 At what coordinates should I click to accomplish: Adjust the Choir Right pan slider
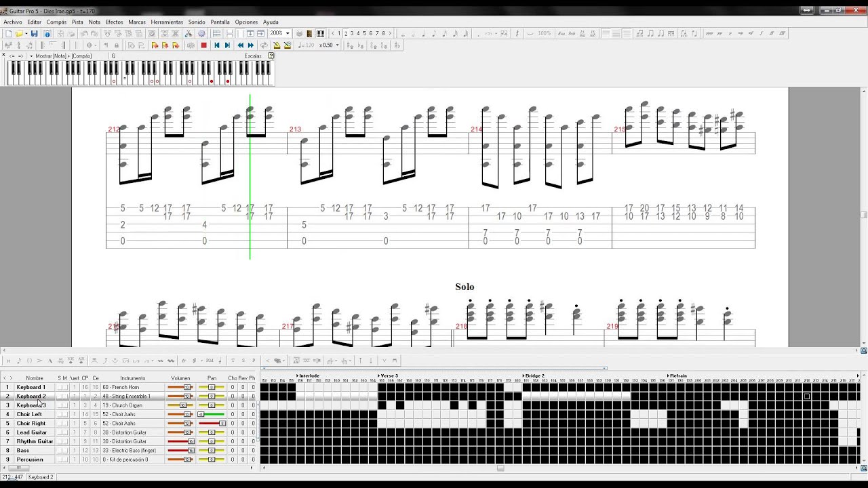[x=211, y=423]
